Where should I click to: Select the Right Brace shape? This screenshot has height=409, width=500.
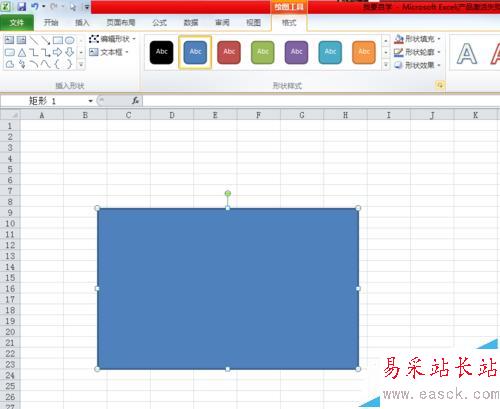click(69, 64)
